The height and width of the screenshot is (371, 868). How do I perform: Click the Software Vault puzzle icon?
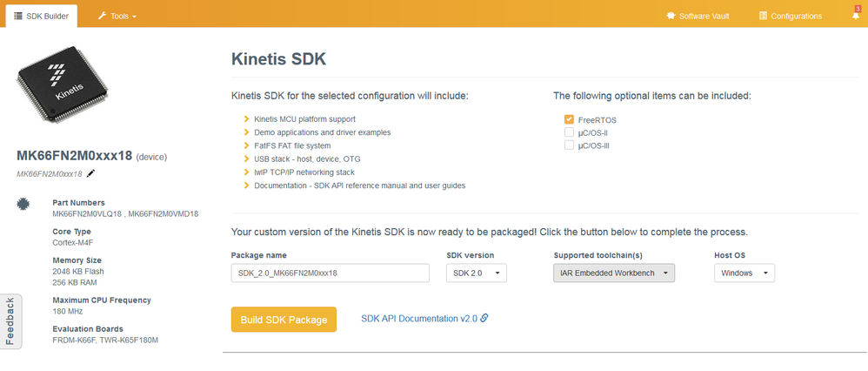click(x=671, y=16)
